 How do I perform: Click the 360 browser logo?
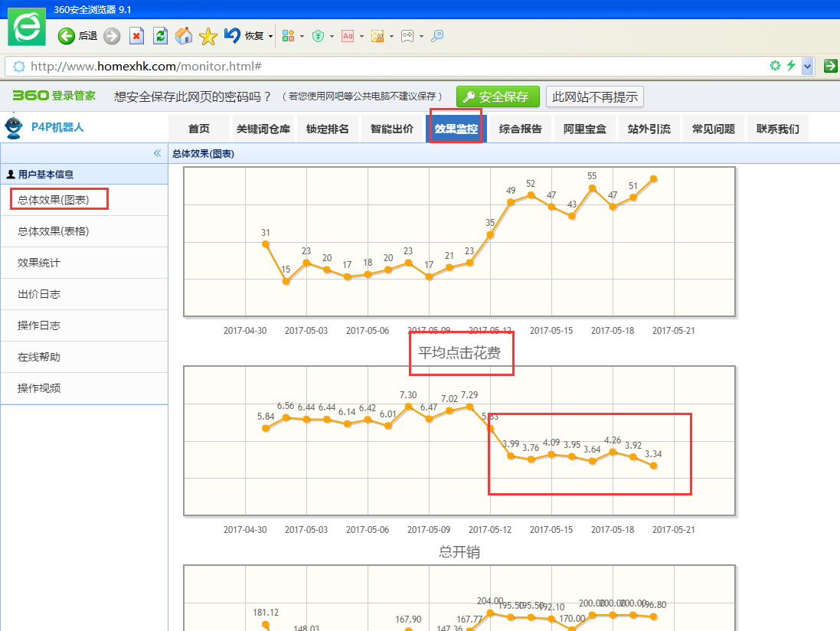coord(27,27)
